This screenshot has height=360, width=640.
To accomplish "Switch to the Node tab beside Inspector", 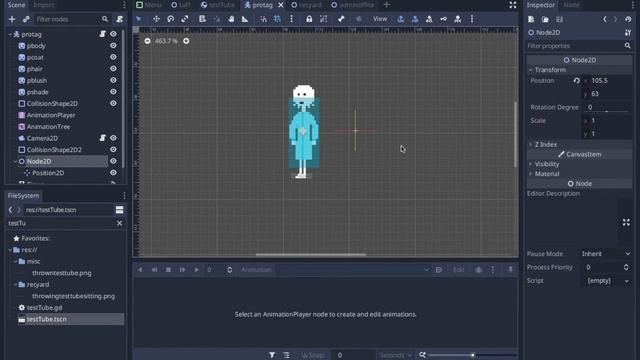I will (571, 5).
